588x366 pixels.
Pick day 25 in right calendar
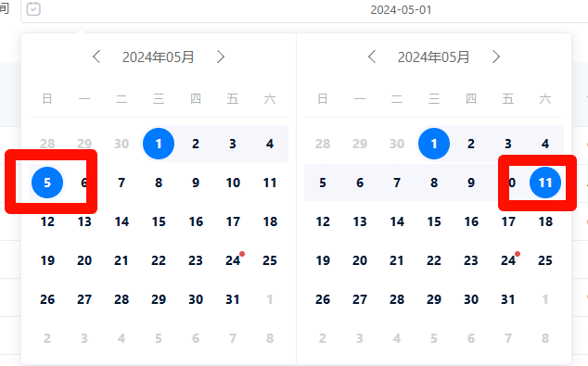(545, 260)
